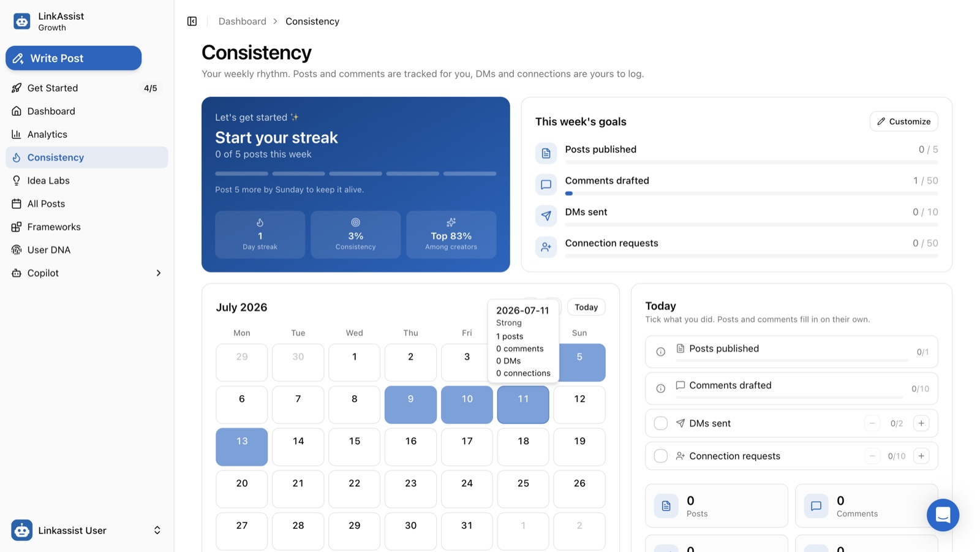Select July 13 on the calendar

[x=242, y=447]
